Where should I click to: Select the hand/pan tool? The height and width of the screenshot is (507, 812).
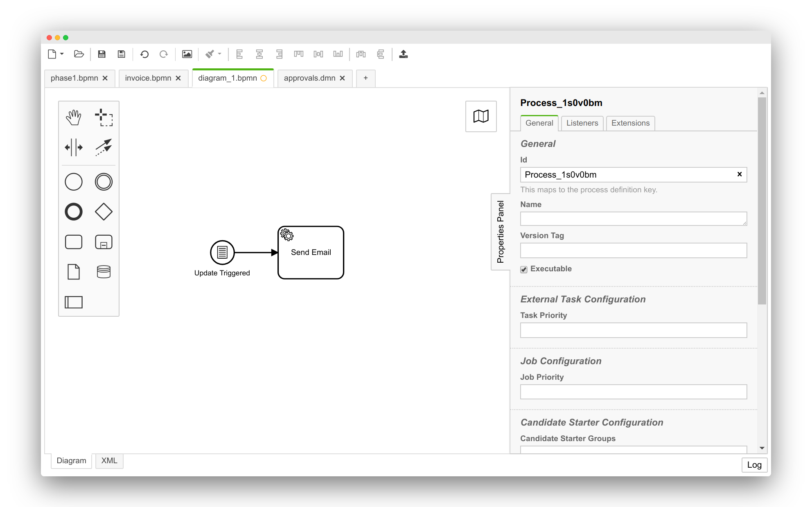(73, 117)
